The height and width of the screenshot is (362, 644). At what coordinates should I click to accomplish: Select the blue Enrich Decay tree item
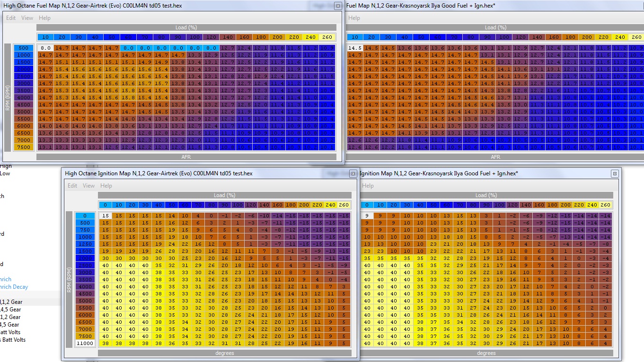14,287
